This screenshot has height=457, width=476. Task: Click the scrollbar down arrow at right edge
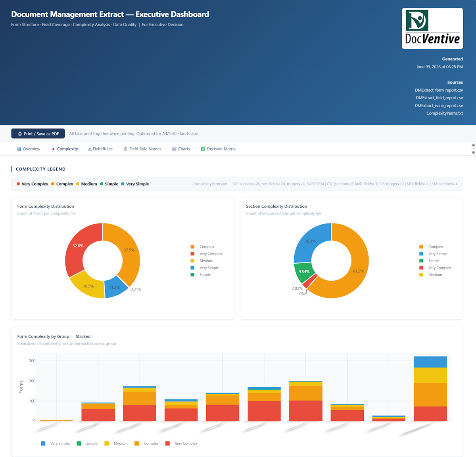coord(473,152)
